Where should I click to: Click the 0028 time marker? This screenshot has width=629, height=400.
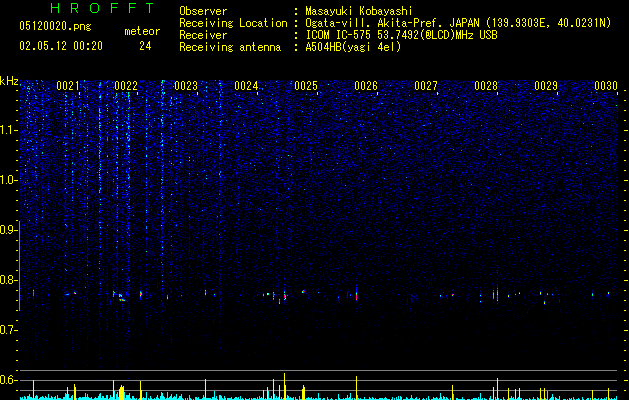click(x=486, y=86)
